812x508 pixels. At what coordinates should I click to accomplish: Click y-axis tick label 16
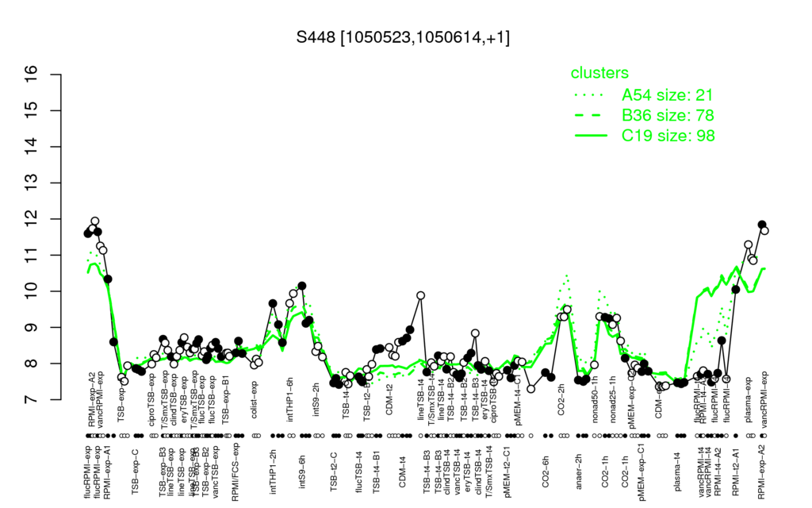pyautogui.click(x=32, y=75)
